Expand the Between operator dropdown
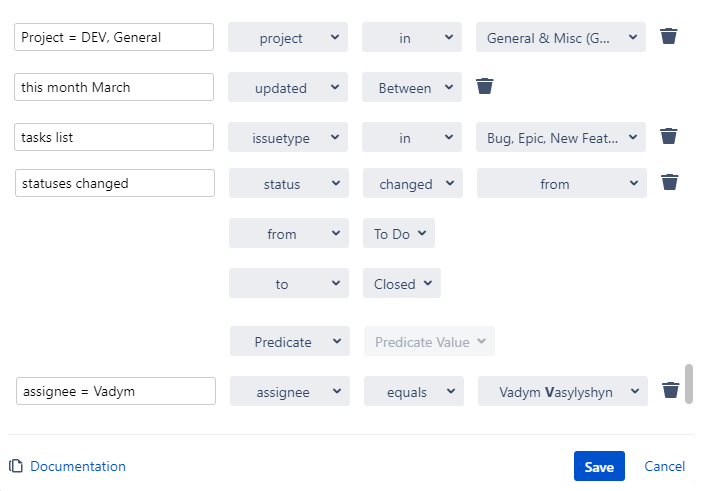 click(412, 88)
